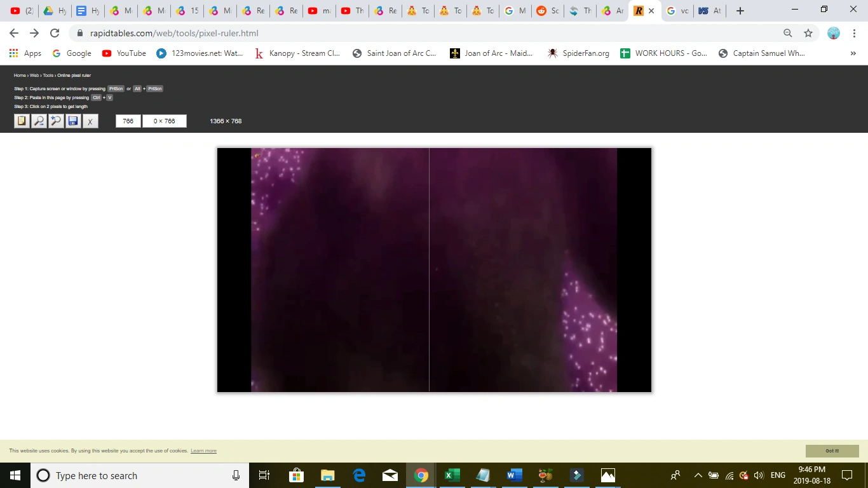868x488 pixels.
Task: Open the YouTube bookmark
Action: (x=124, y=53)
